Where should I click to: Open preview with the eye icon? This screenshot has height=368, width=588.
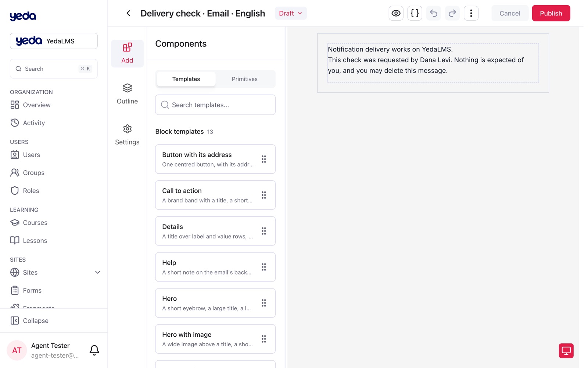(396, 13)
